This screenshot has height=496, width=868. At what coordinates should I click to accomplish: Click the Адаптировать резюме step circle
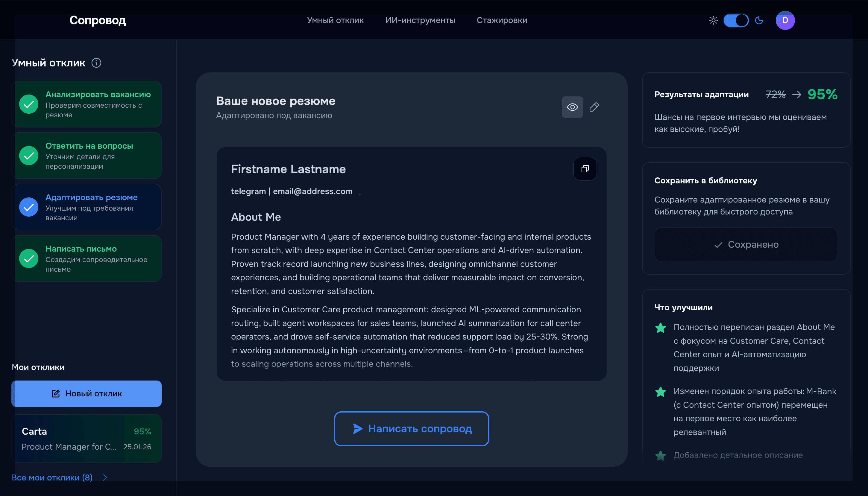[29, 207]
